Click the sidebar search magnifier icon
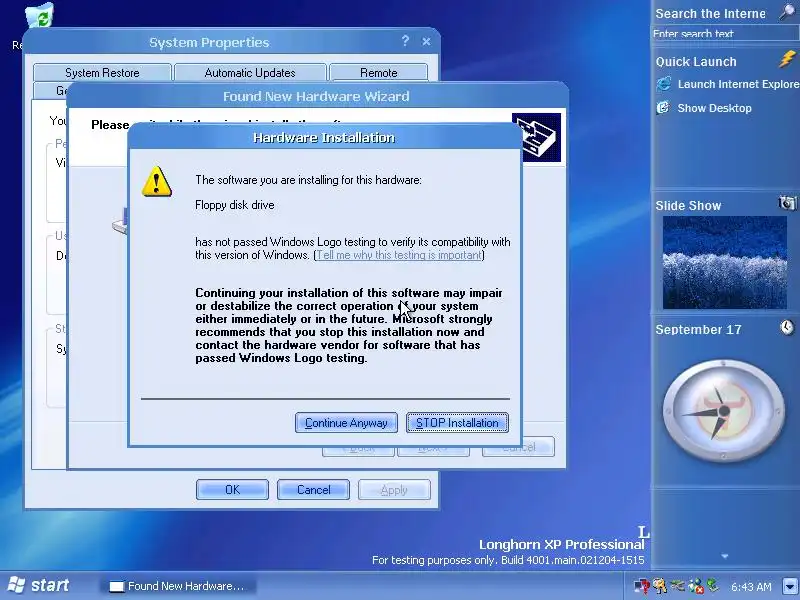 coord(788,12)
